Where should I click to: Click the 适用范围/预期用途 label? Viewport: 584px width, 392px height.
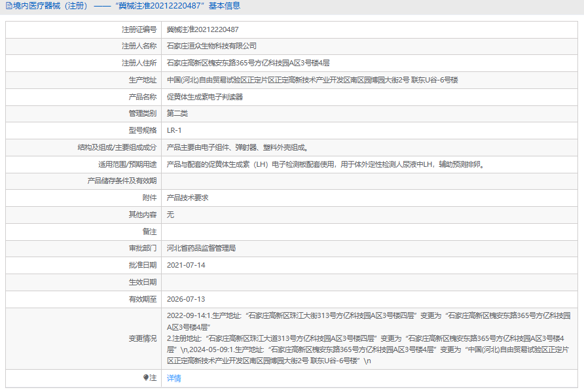pyautogui.click(x=128, y=164)
